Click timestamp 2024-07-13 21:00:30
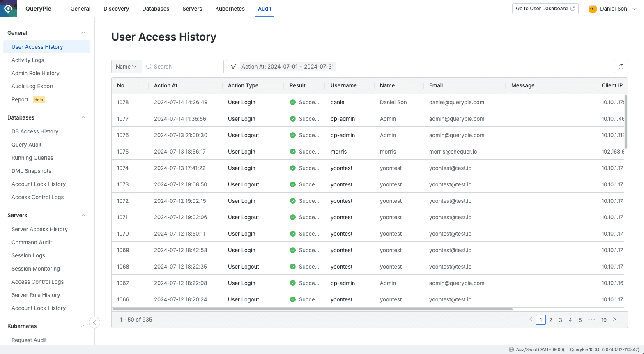The image size is (644, 354). 181,135
